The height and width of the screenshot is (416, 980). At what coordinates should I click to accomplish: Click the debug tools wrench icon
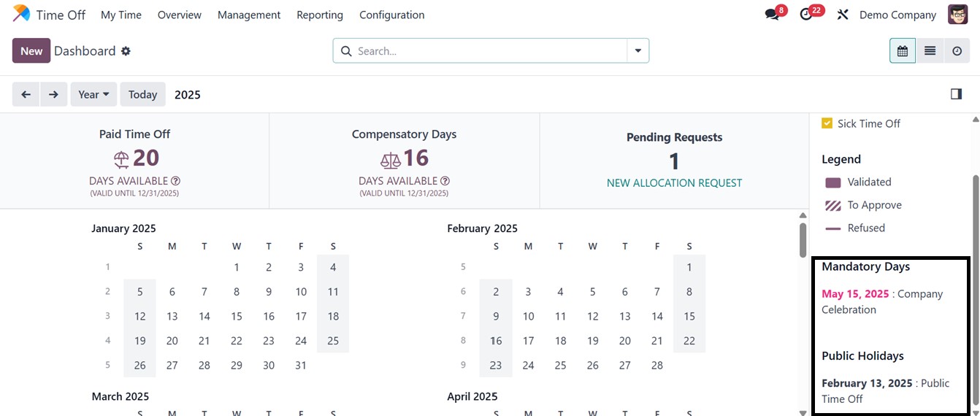[843, 15]
